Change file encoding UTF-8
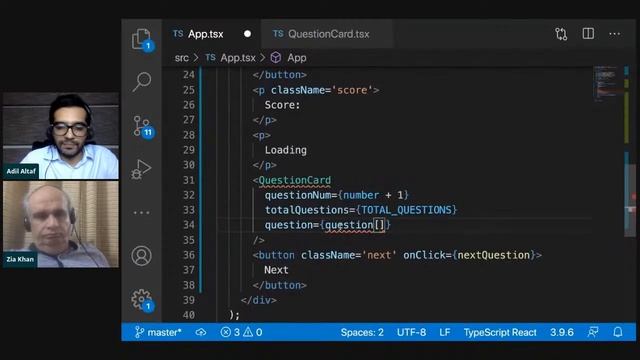This screenshot has height=360, width=640. [411, 332]
